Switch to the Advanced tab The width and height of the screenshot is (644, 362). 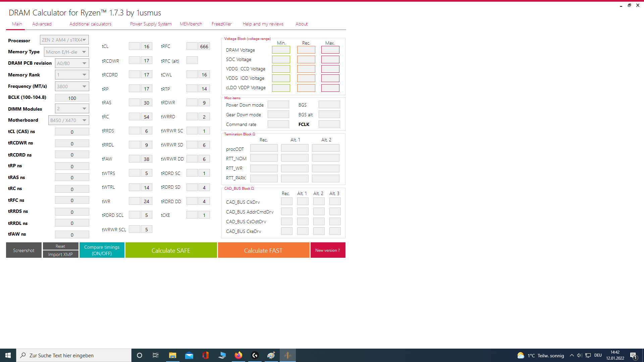[x=42, y=24]
